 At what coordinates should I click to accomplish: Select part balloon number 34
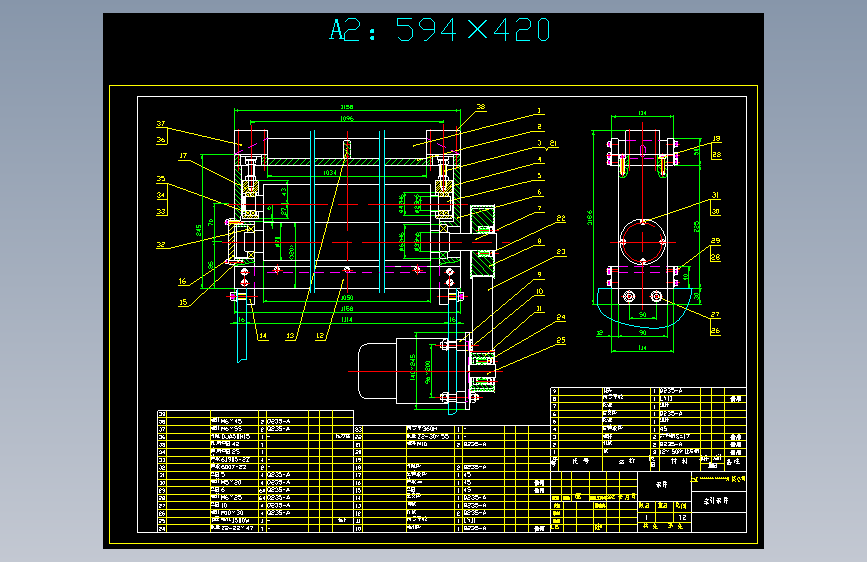point(161,195)
